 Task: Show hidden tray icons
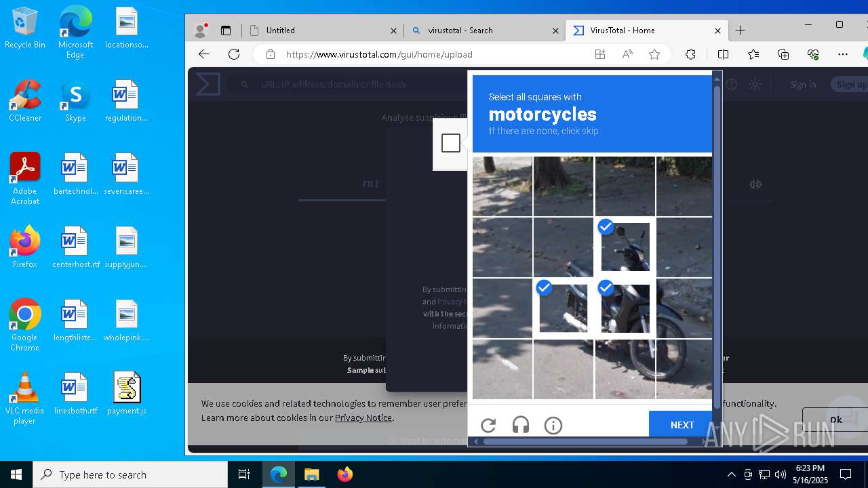point(731,474)
